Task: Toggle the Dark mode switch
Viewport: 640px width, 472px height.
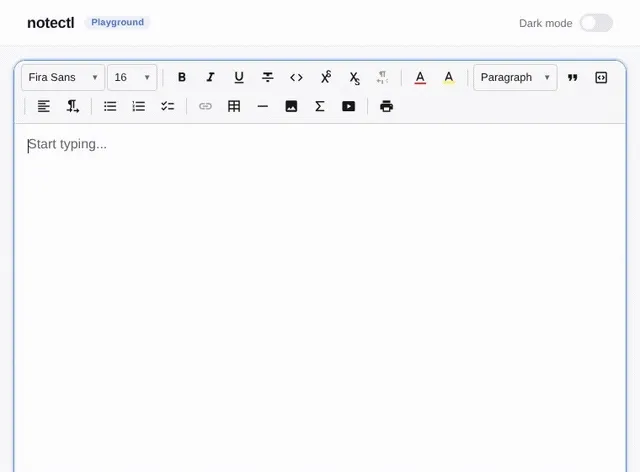Action: coord(596,23)
